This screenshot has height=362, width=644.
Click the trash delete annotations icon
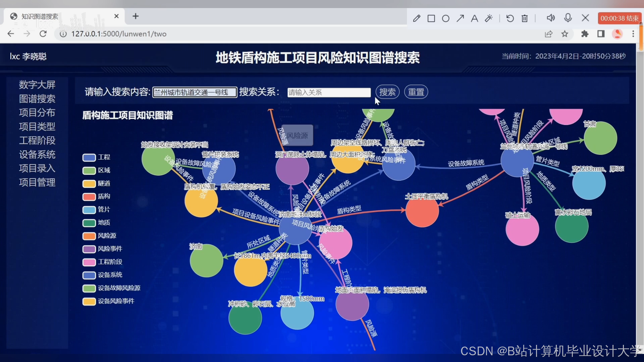pos(525,18)
